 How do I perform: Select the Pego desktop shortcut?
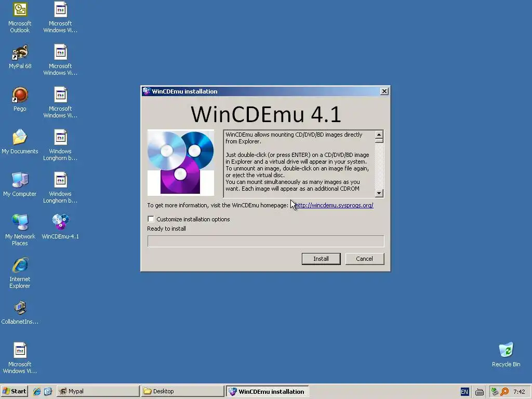pyautogui.click(x=20, y=99)
